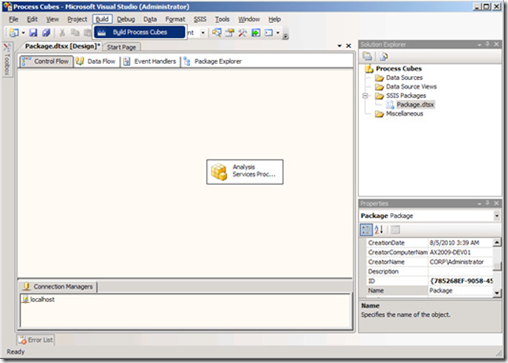
Task: Select the localhost connection manager
Action: point(38,300)
